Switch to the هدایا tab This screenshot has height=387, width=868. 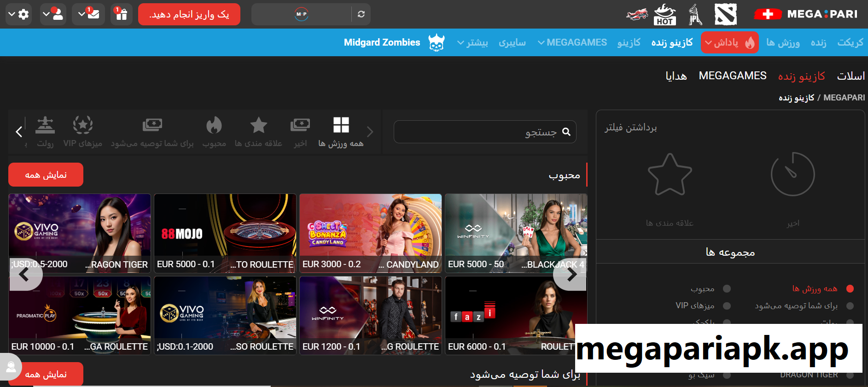676,76
